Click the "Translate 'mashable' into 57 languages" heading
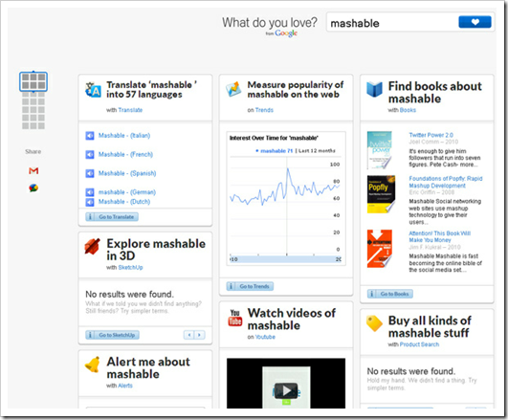 151,89
